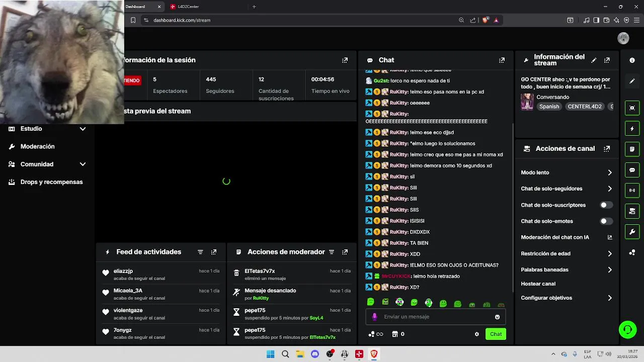Open the green support headset button
Screen dimensions: 644x362
(627, 330)
